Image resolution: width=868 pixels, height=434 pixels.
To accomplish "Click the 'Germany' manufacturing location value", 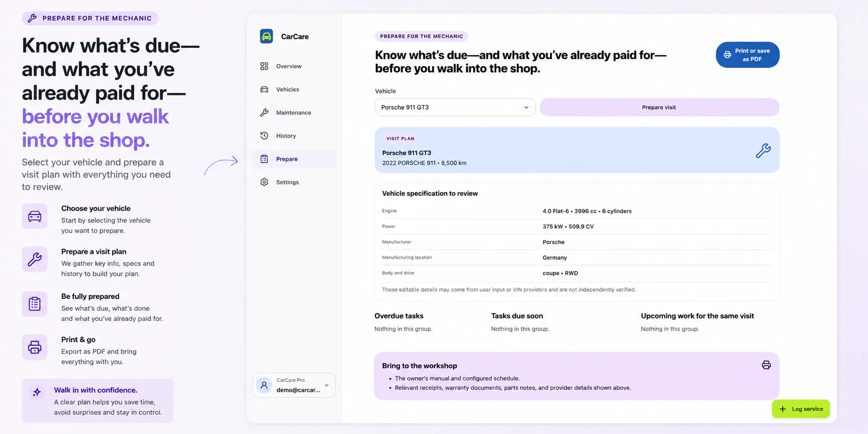I will click(x=554, y=258).
